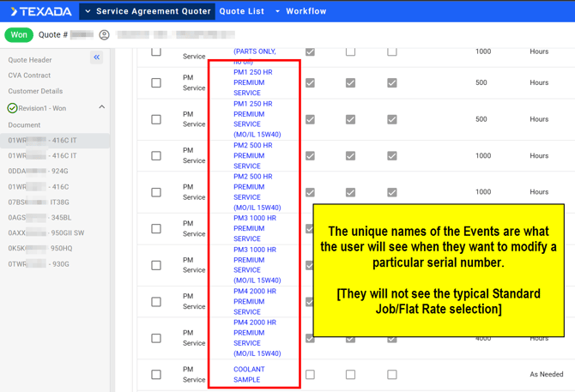Click the user profile icon beside Quote #

104,35
